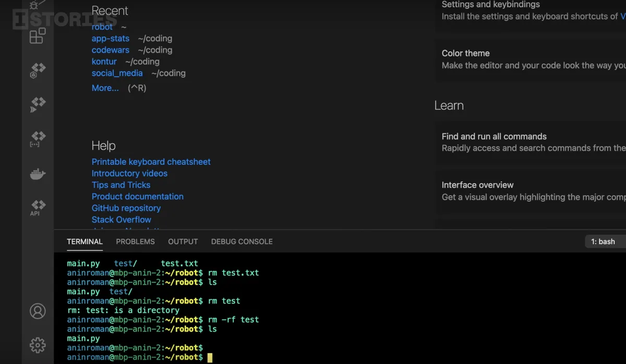Open recent folder 'kontur'
The width and height of the screenshot is (626, 364).
point(104,62)
